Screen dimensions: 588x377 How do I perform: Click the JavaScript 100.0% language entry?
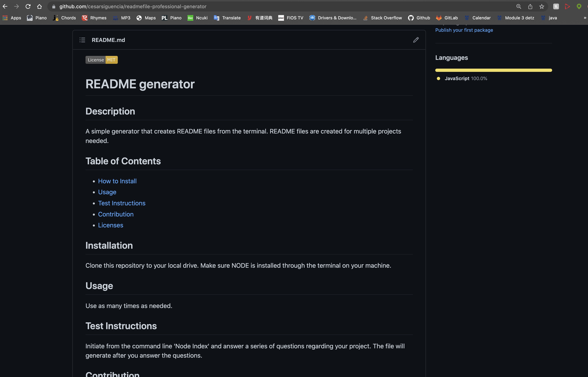(465, 79)
